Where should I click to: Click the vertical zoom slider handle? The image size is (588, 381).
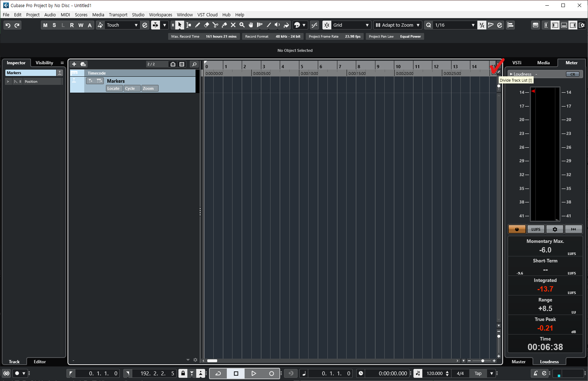(x=499, y=336)
